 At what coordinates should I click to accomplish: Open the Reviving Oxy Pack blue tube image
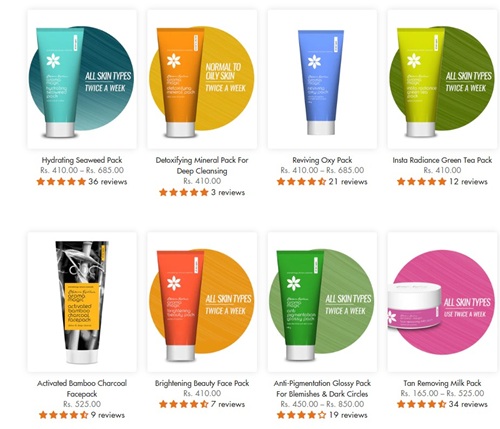coord(322,79)
